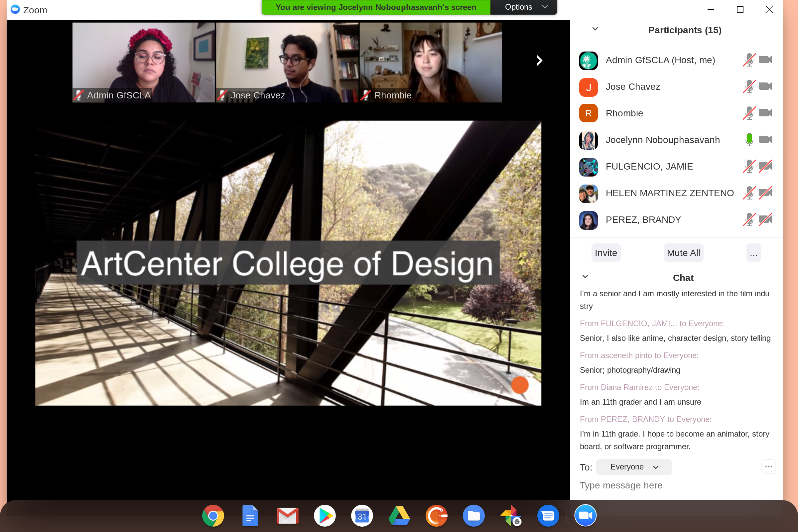Open the Options dropdown on share bar
The width and height of the screenshot is (798, 532).
pos(523,7)
